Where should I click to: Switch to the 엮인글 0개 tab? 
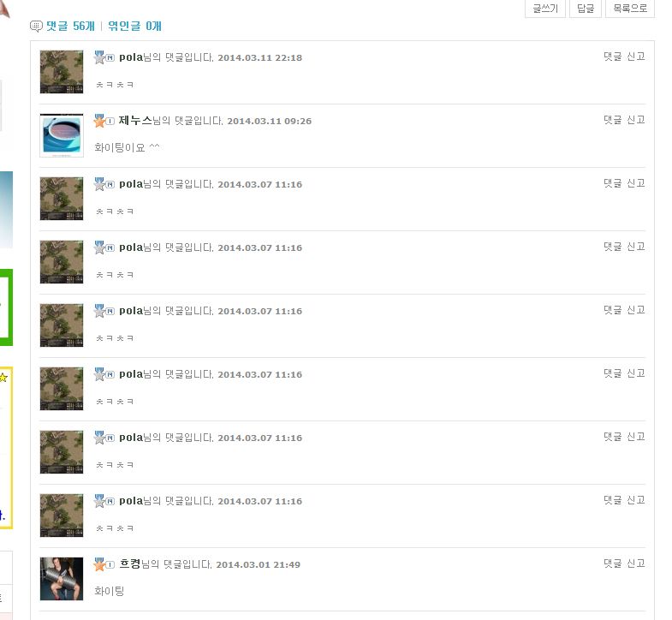click(134, 27)
